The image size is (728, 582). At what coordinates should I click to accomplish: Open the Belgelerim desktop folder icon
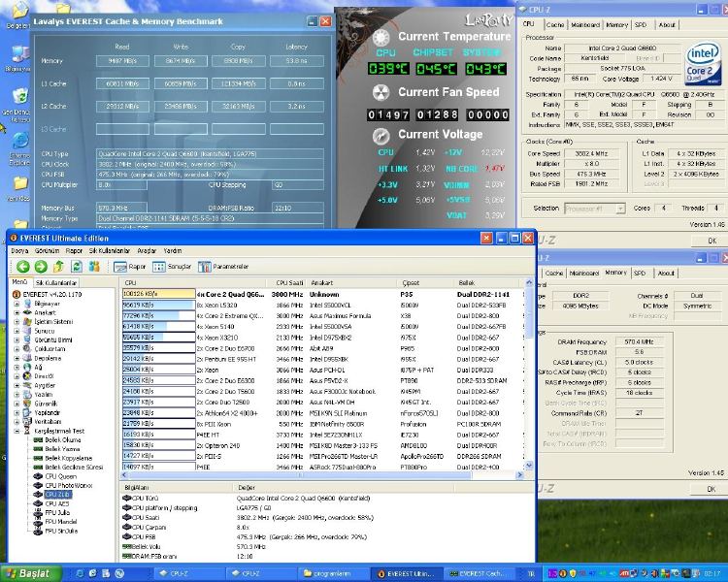(x=19, y=11)
